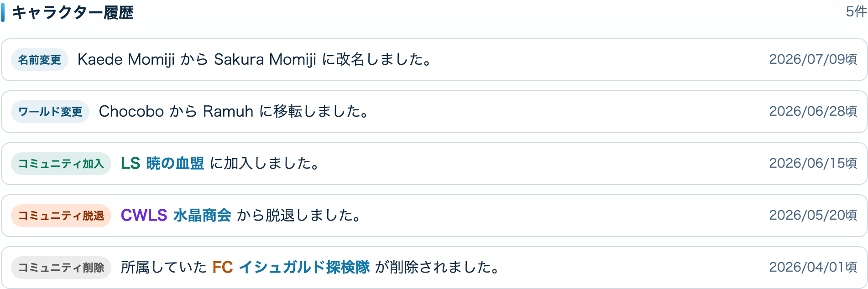868x289 pixels.
Task: Click the キャラクター履歴 section heading
Action: pos(73,13)
